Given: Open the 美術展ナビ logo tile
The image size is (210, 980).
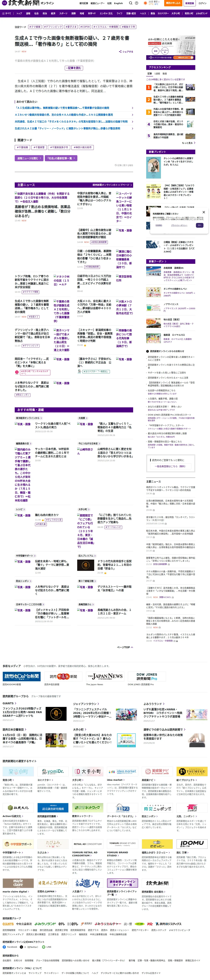Looking at the screenshot, I should coord(157,772).
